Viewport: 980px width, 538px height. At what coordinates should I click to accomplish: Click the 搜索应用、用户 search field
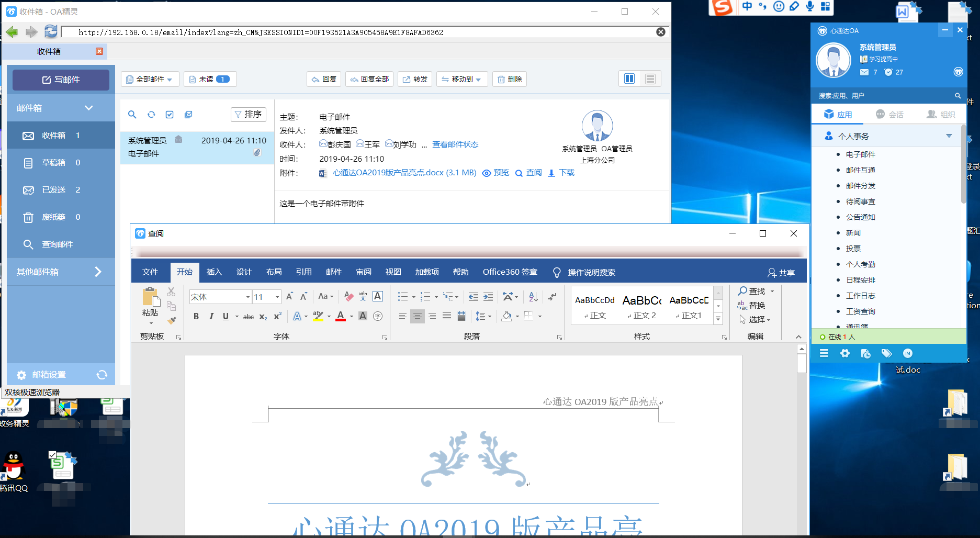tap(884, 96)
